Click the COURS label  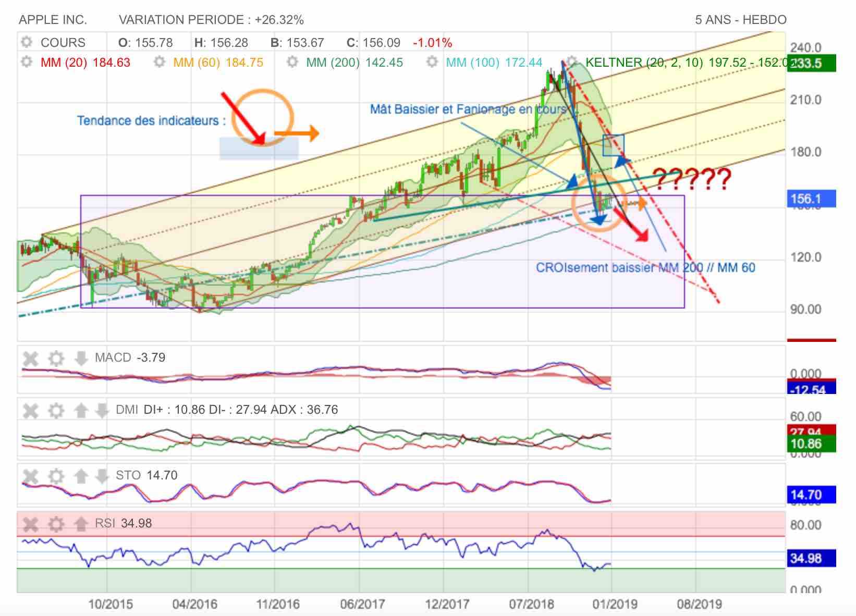click(x=63, y=42)
